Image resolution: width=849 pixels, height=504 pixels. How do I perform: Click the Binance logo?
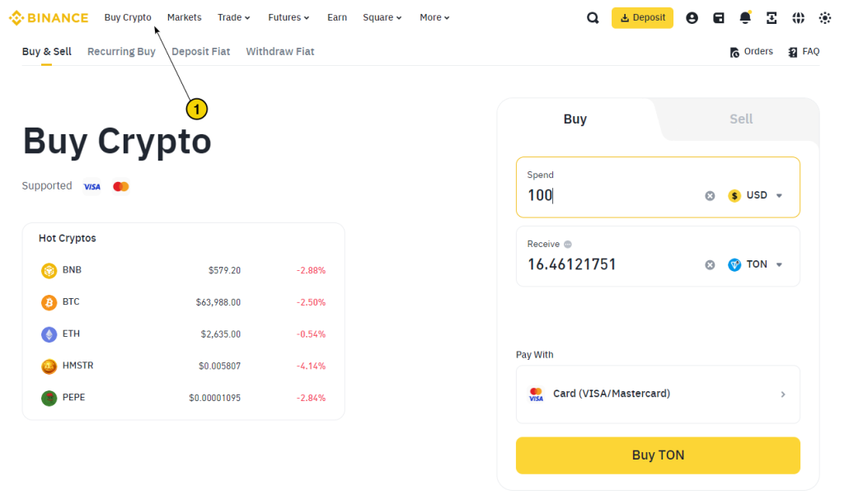coord(48,16)
